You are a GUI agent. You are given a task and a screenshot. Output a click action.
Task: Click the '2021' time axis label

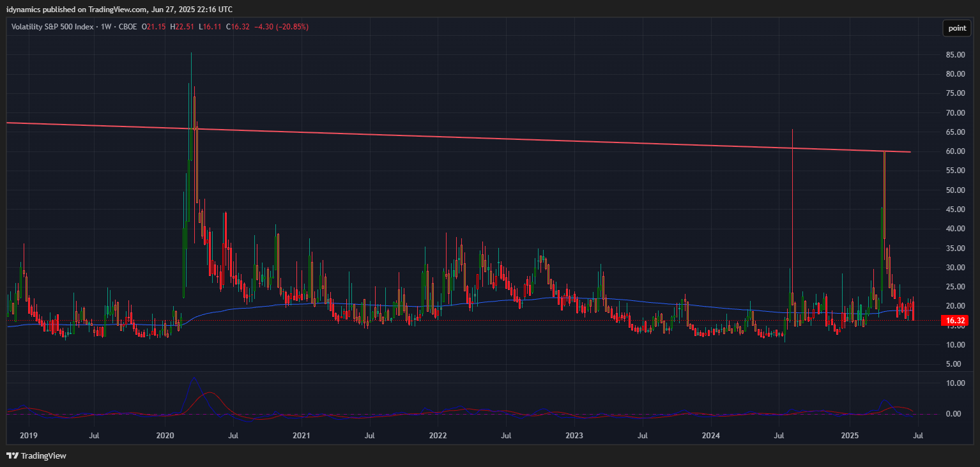pos(302,436)
